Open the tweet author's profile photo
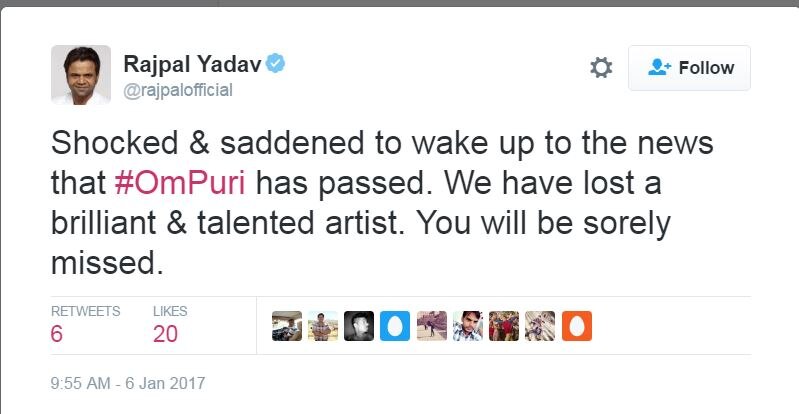 coord(81,76)
